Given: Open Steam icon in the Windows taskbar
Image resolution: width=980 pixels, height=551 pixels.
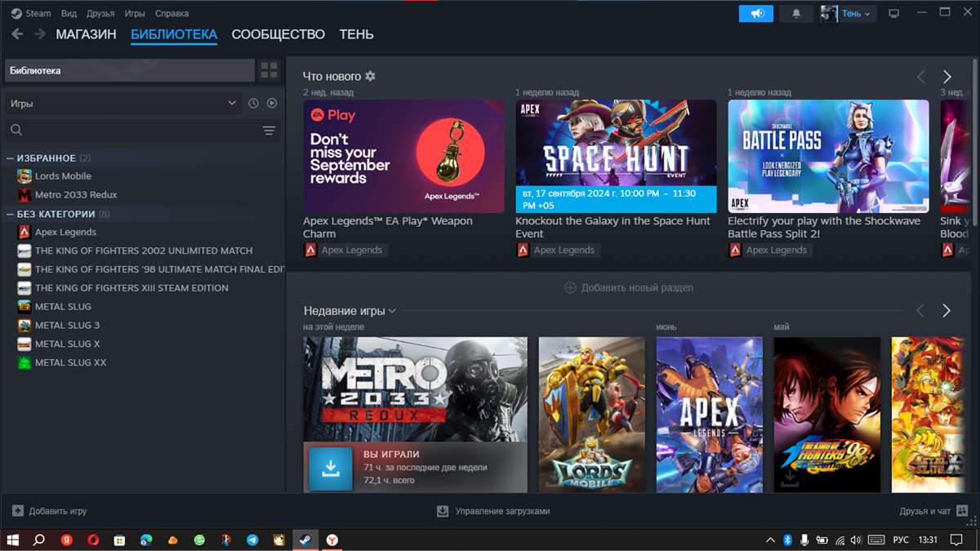Looking at the screenshot, I should (x=304, y=540).
